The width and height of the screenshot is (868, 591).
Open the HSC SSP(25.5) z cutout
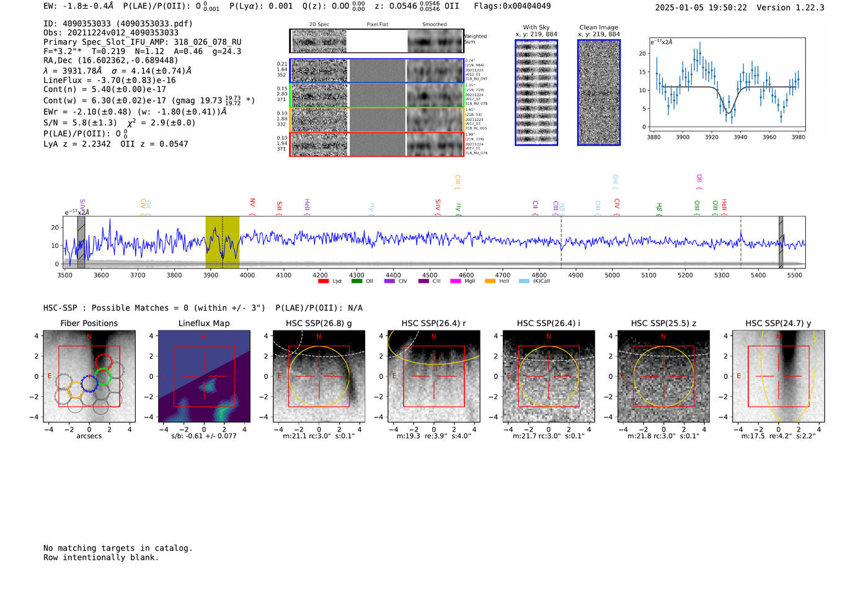click(x=663, y=376)
